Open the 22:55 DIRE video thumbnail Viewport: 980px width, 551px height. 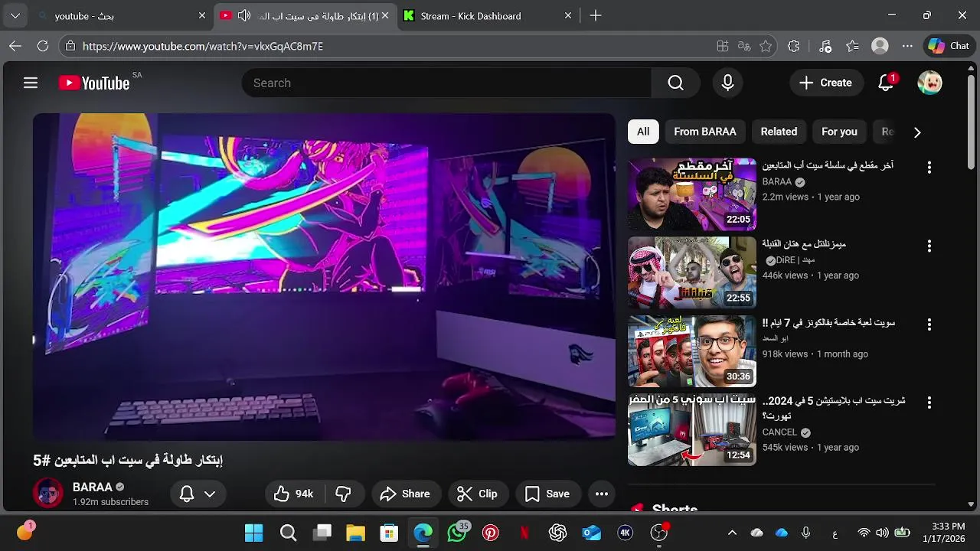692,272
